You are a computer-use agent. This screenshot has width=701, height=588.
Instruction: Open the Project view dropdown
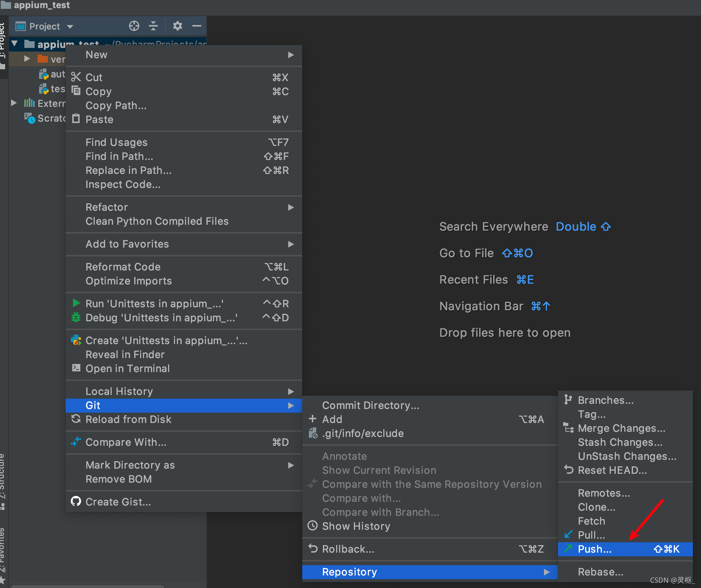(x=70, y=27)
